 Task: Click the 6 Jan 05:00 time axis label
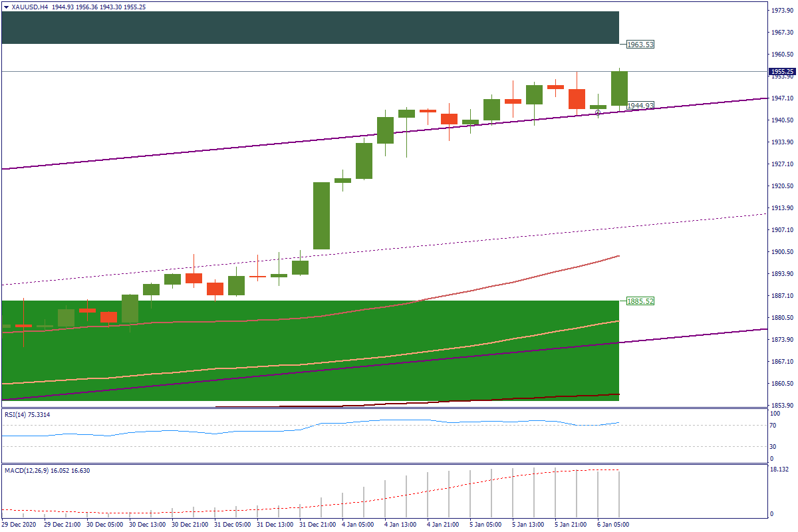pyautogui.click(x=612, y=524)
